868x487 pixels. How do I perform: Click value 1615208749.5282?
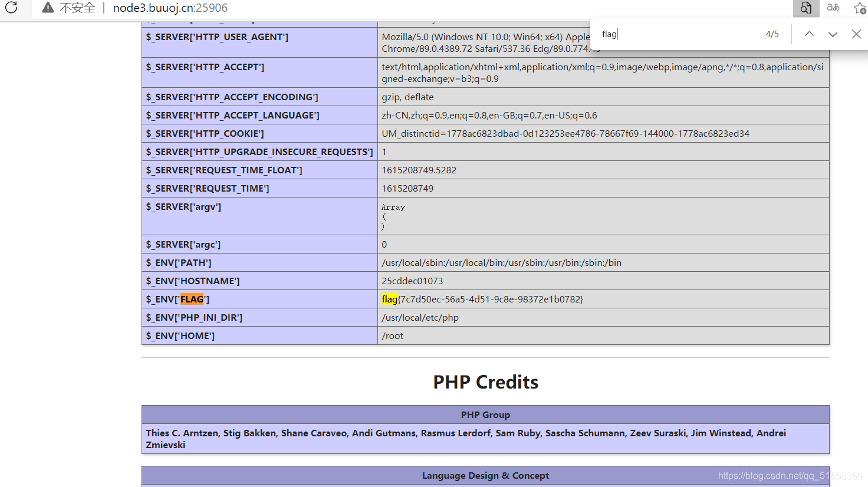[x=419, y=170]
